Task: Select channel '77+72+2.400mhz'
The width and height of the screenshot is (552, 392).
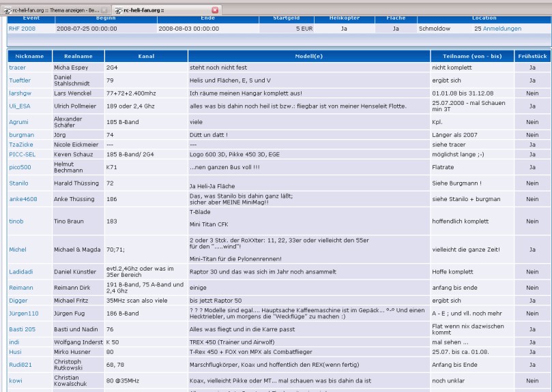Action: pyautogui.click(x=131, y=93)
